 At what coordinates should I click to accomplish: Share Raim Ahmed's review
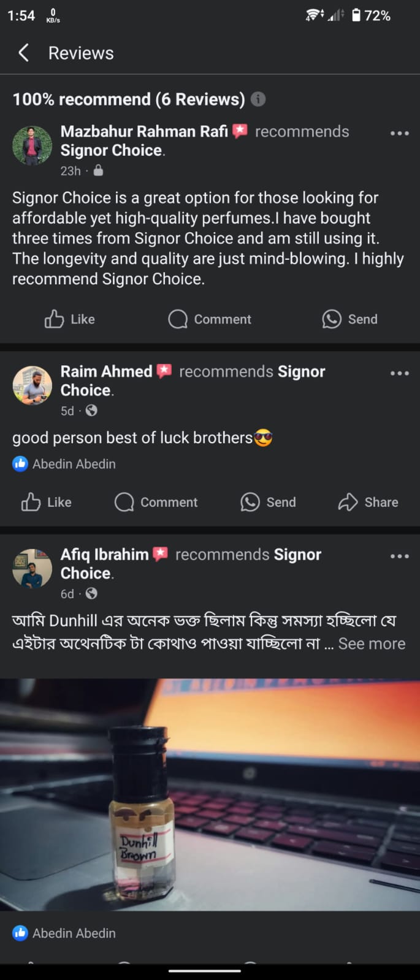pos(368,502)
